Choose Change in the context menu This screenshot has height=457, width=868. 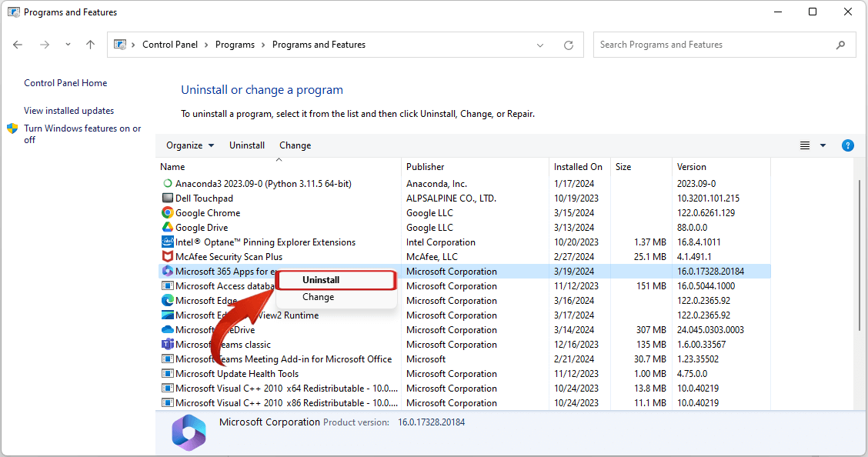[318, 296]
